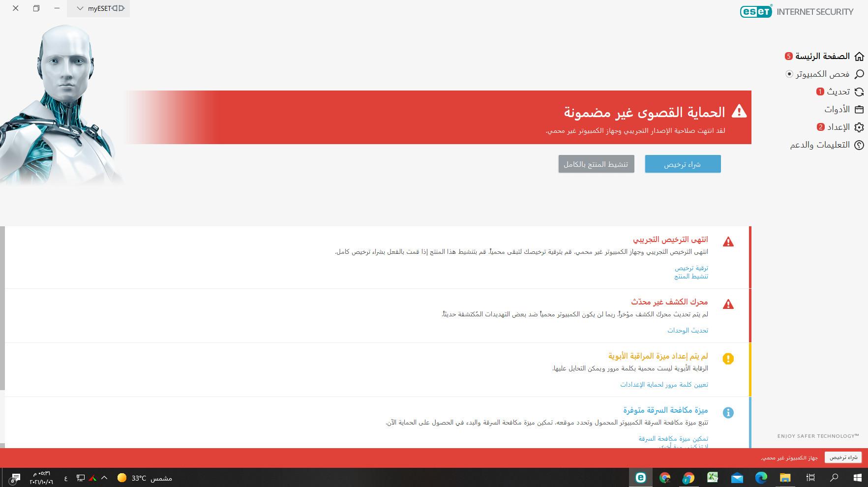868x487 pixels.
Task: Click the setup gear icon
Action: pos(859,127)
